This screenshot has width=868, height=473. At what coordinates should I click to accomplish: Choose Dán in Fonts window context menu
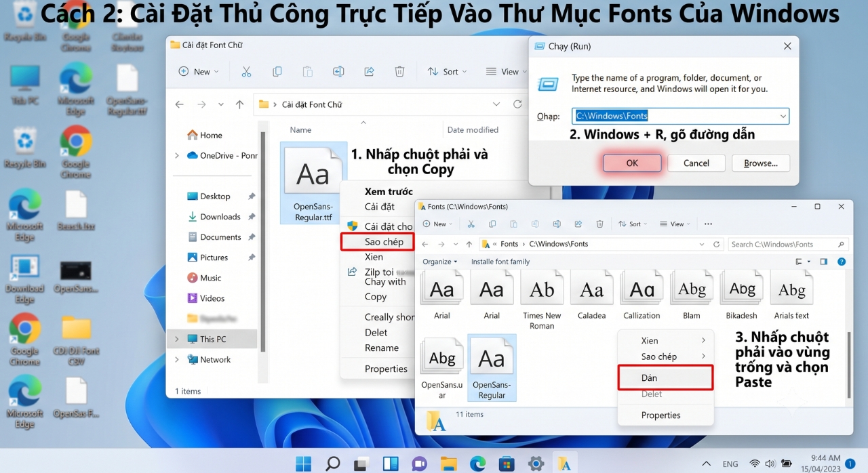pyautogui.click(x=665, y=377)
